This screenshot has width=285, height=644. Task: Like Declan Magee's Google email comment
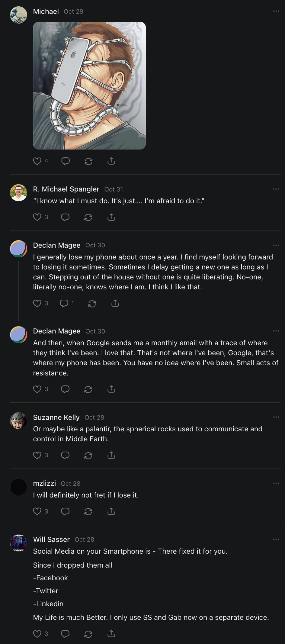[x=37, y=389]
